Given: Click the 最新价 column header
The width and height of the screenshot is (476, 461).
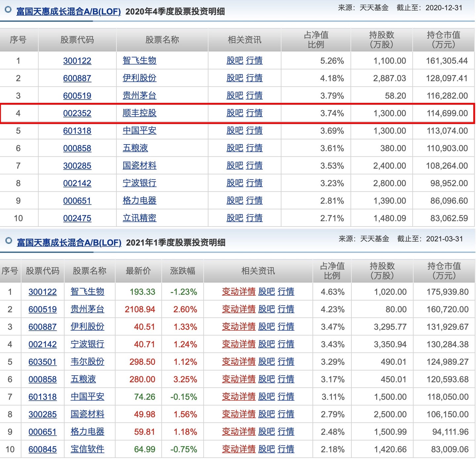Looking at the screenshot, I should (x=138, y=271).
